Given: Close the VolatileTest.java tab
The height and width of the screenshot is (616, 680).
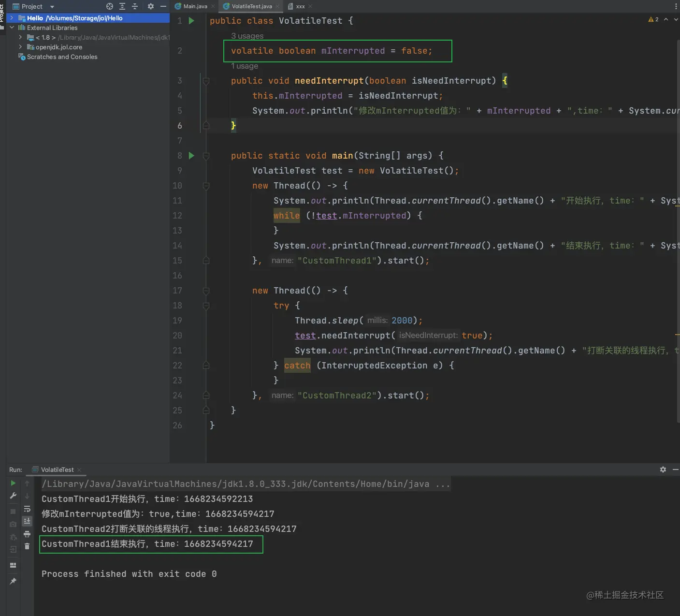Looking at the screenshot, I should coord(277,6).
